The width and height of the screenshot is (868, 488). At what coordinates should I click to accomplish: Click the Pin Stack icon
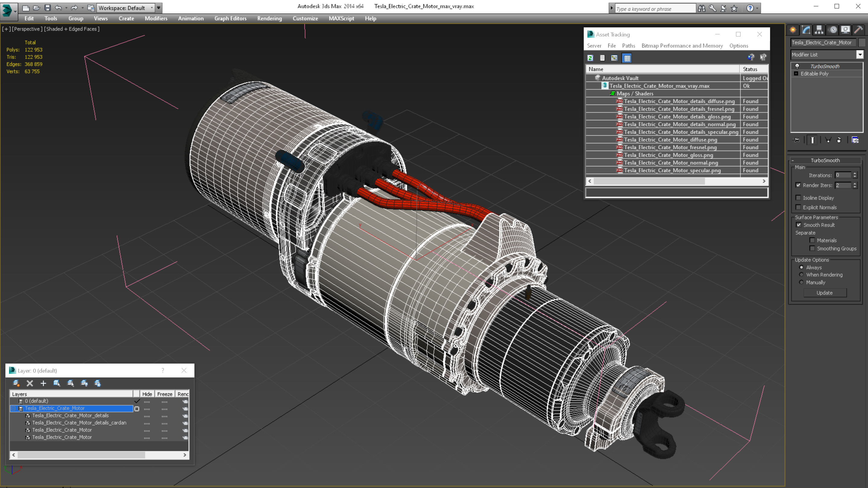(x=796, y=140)
